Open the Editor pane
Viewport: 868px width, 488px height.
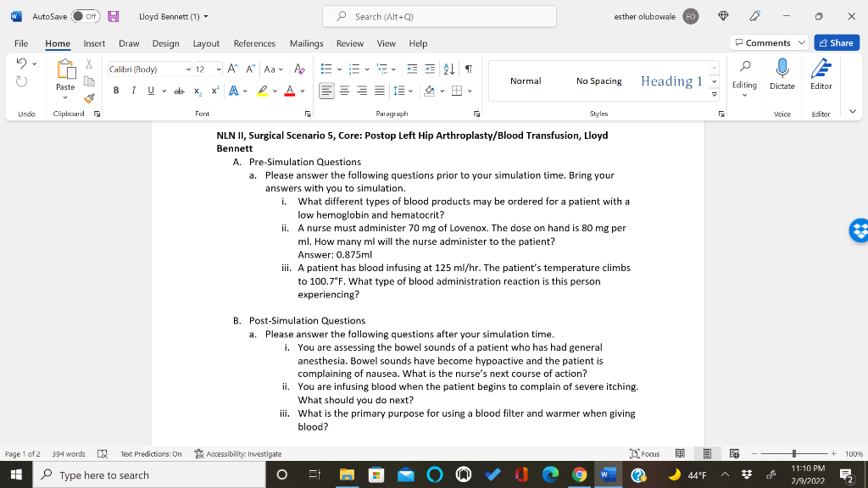[x=821, y=75]
